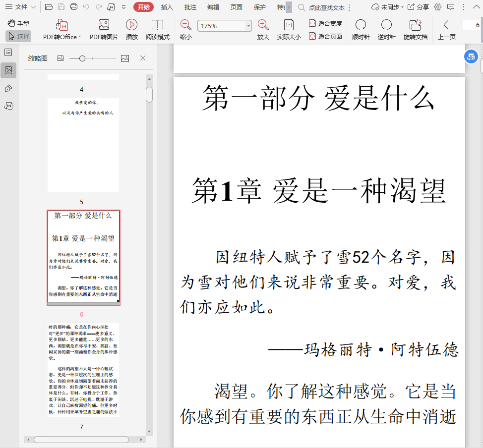Click 适合页面 fit page
483x448 pixels.
pyautogui.click(x=325, y=36)
